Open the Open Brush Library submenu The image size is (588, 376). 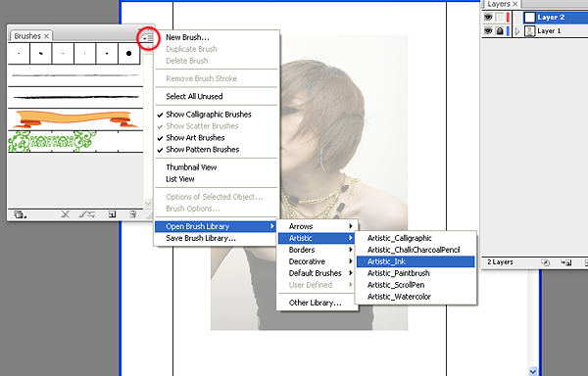216,226
